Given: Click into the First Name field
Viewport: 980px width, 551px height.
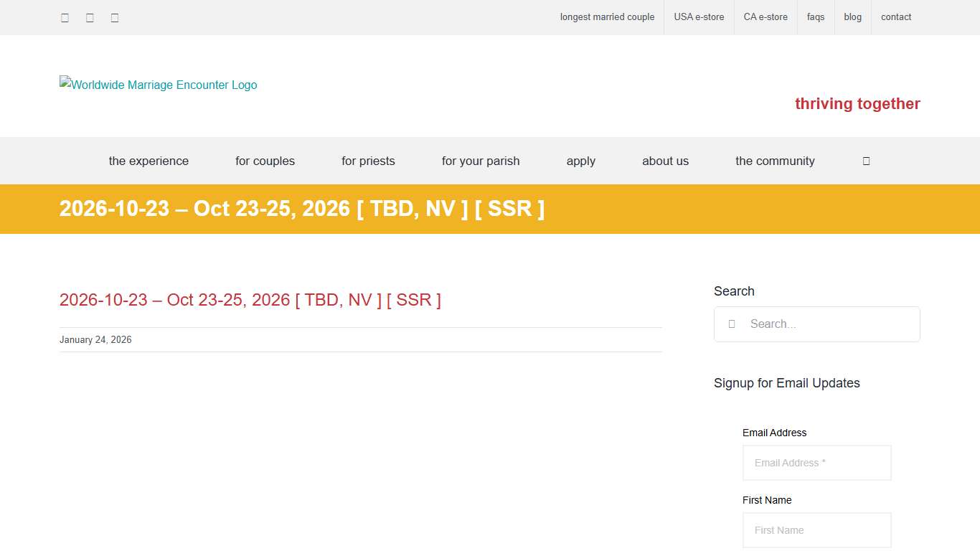Looking at the screenshot, I should (816, 530).
